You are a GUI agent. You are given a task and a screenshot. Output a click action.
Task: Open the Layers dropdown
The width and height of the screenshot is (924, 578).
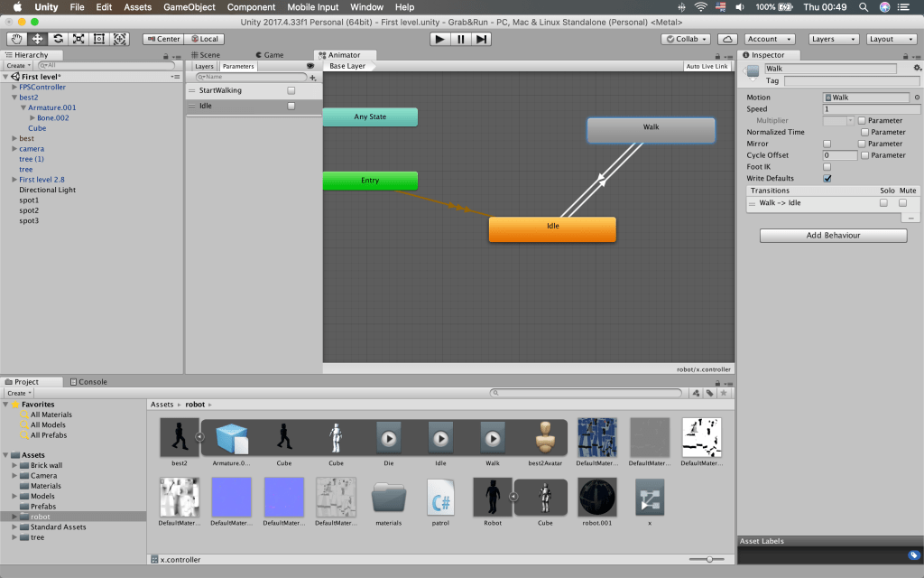click(x=833, y=39)
